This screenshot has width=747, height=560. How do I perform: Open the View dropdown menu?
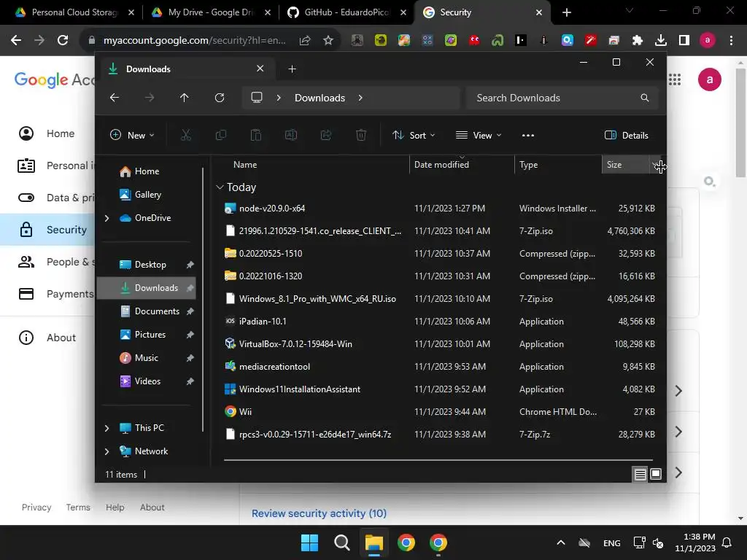479,135
